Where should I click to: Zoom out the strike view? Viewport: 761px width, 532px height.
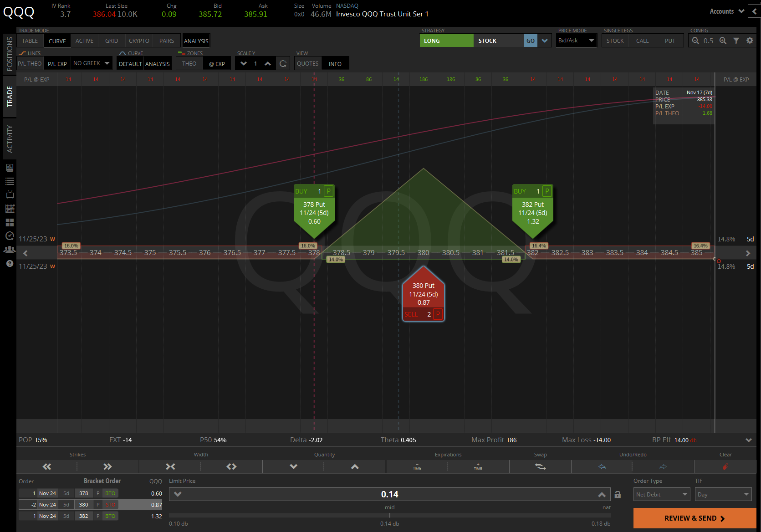[x=695, y=41]
